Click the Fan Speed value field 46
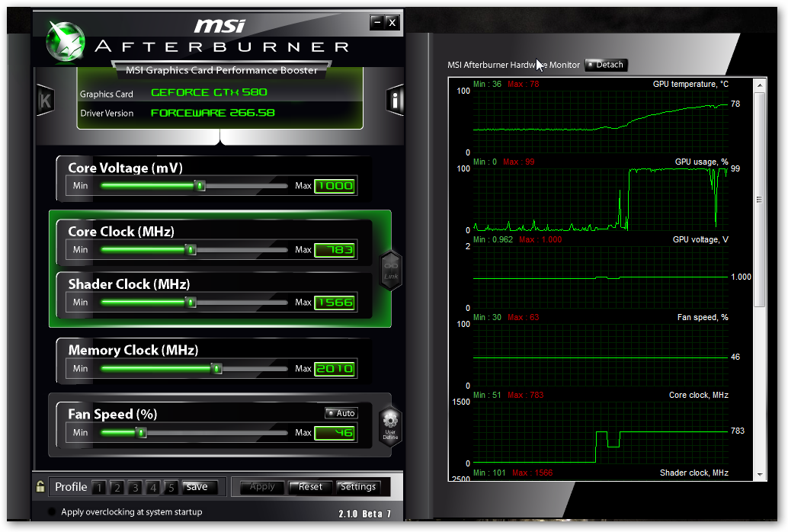This screenshot has height=532, width=788. pos(335,432)
